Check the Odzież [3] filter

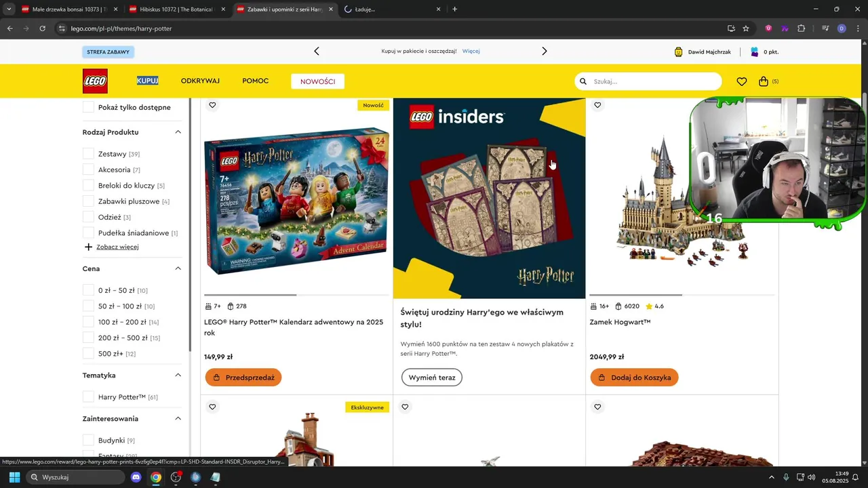coord(88,217)
